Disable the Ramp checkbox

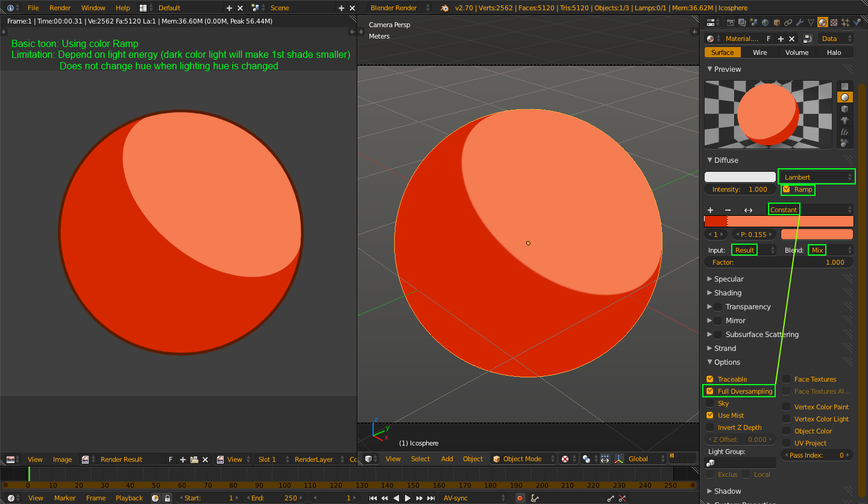click(x=786, y=189)
